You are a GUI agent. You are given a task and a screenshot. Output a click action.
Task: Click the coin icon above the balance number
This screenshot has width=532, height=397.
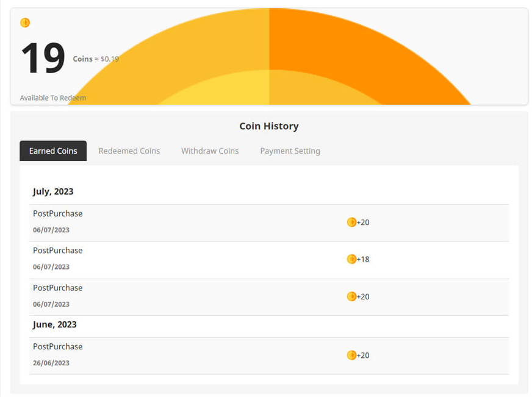click(25, 22)
